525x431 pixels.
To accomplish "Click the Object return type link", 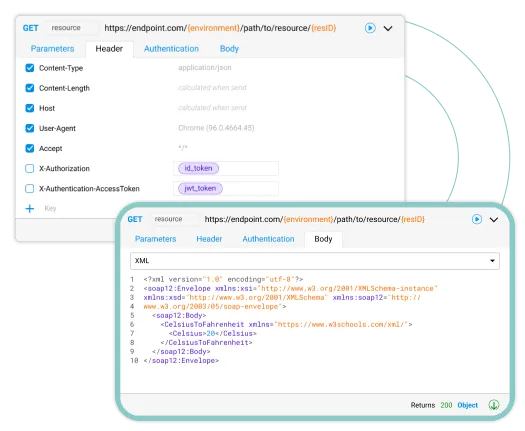I will 468,405.
